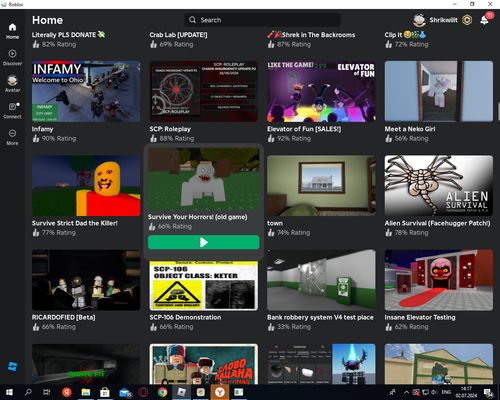This screenshot has height=400, width=500.
Task: Open the Elevator of Fun thumbnail
Action: tap(321, 91)
